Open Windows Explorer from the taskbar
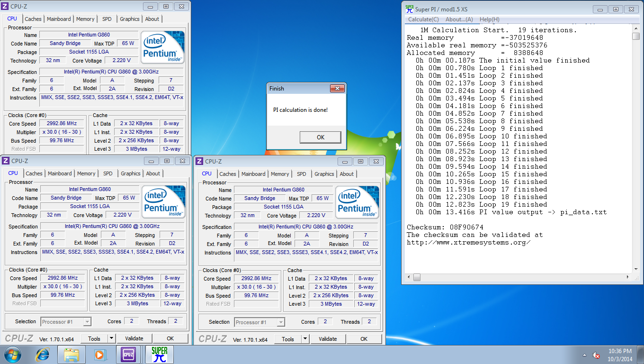The width and height of the screenshot is (644, 364). click(x=72, y=355)
